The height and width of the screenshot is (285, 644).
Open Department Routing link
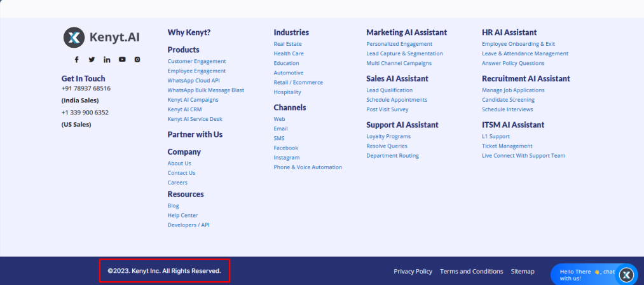click(393, 156)
